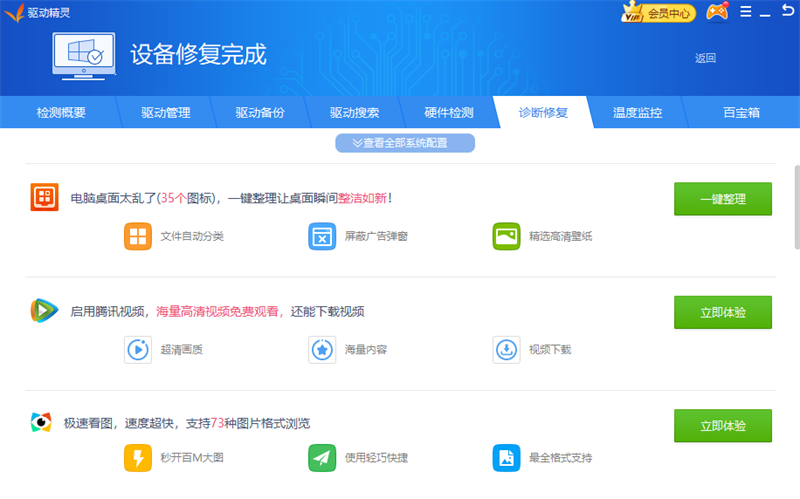Click the 驱动精灵 logo icon
Image resolution: width=800 pixels, height=499 pixels.
tap(14, 13)
